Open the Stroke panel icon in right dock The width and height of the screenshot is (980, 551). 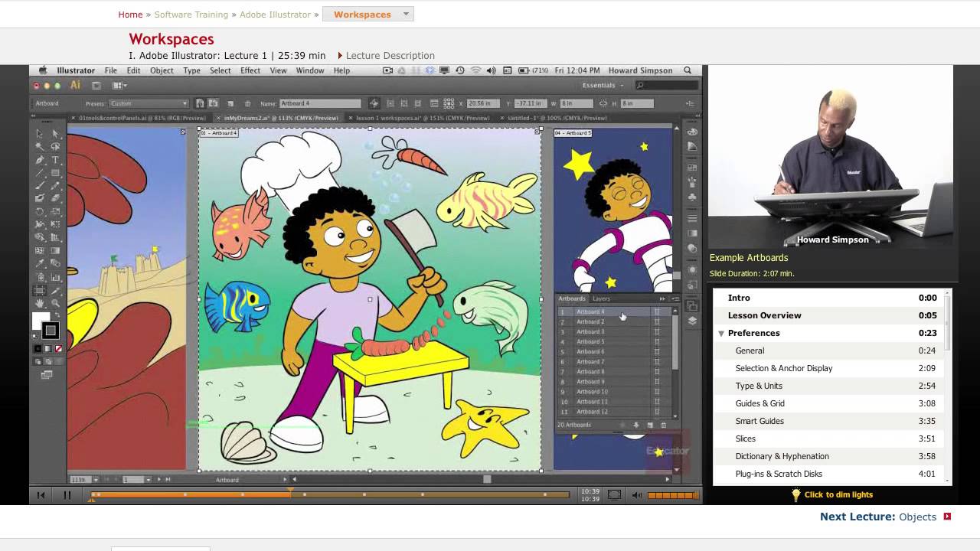(692, 219)
